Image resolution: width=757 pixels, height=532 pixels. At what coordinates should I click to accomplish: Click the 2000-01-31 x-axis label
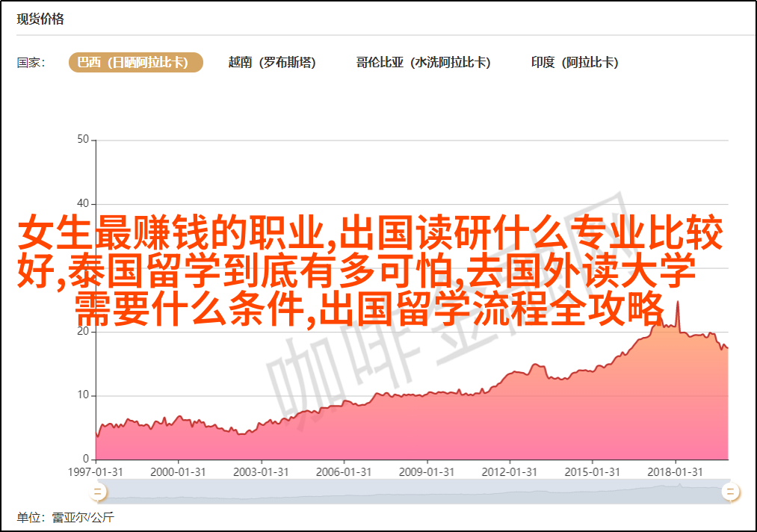point(178,472)
